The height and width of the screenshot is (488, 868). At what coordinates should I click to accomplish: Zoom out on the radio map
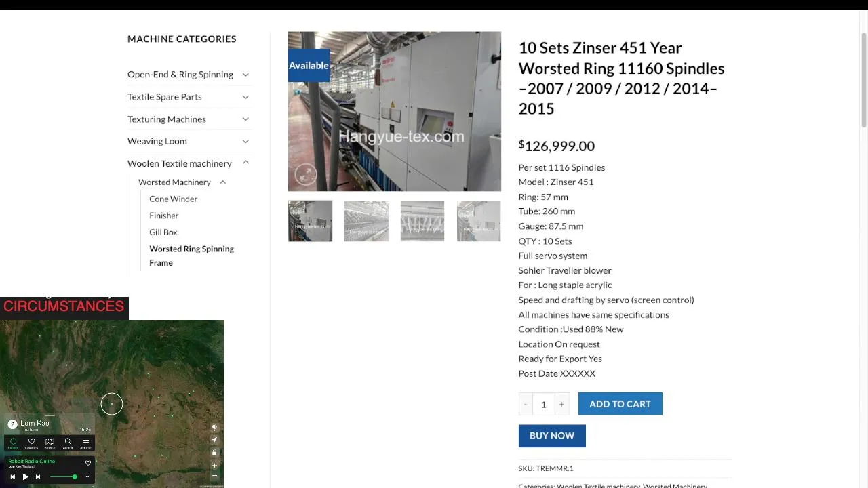214,476
